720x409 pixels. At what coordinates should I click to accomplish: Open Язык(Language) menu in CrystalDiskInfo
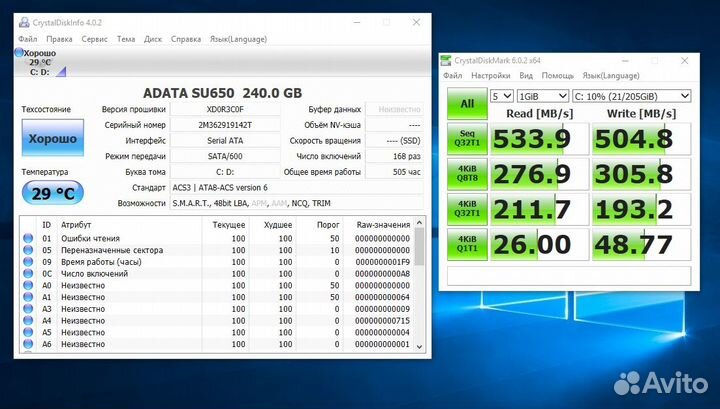(238, 39)
